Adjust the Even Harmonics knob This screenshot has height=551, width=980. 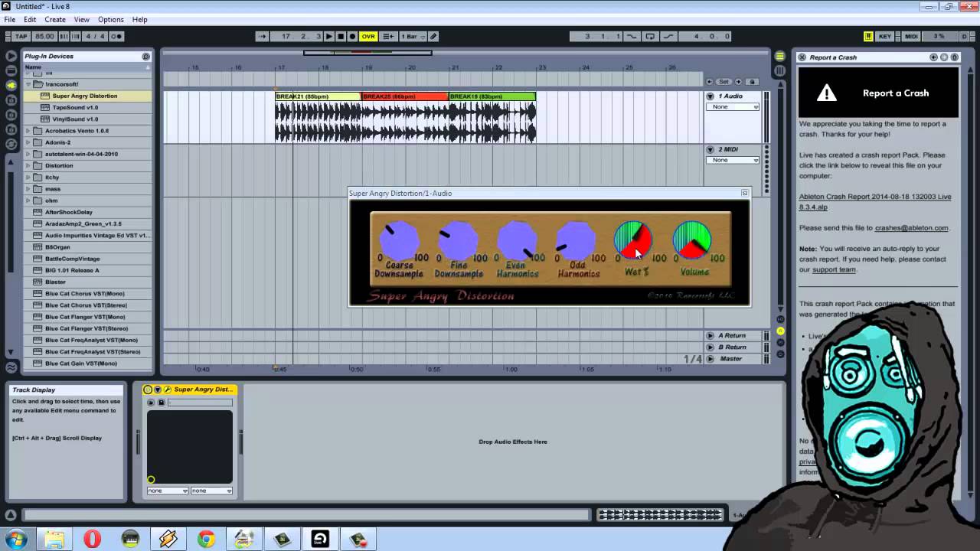point(517,241)
